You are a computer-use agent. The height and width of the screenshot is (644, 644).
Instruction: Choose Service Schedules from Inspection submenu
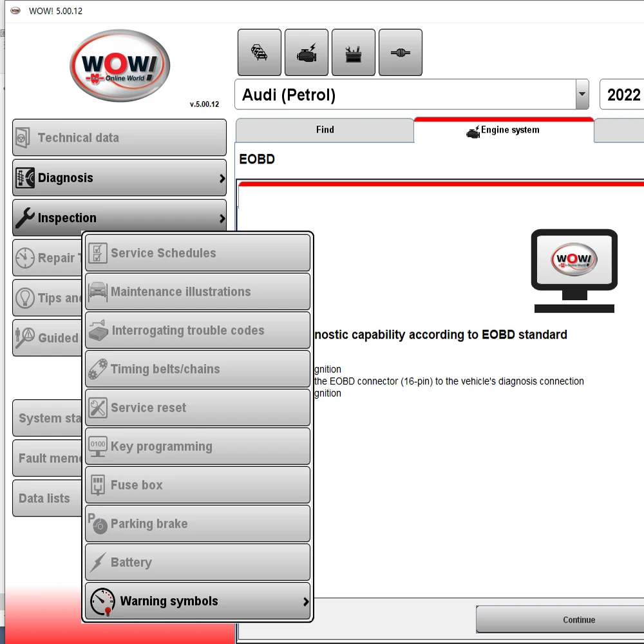[198, 253]
